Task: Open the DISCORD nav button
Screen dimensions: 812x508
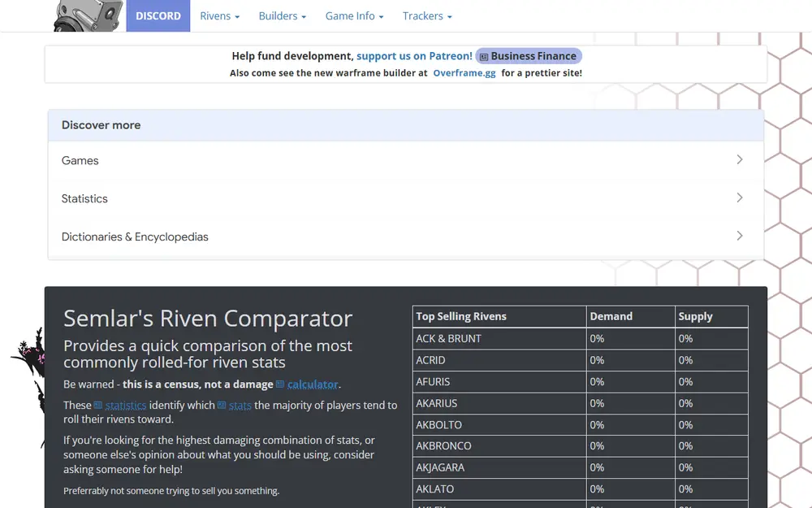Action: [158, 15]
